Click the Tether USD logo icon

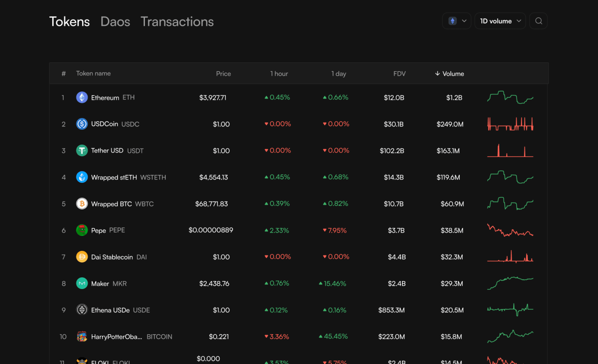point(82,150)
